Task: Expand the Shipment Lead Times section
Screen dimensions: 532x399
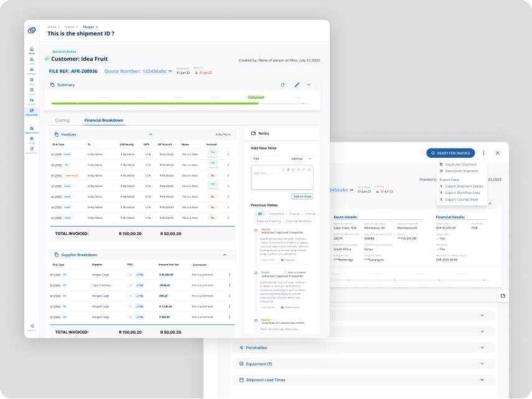Action: pos(482,380)
